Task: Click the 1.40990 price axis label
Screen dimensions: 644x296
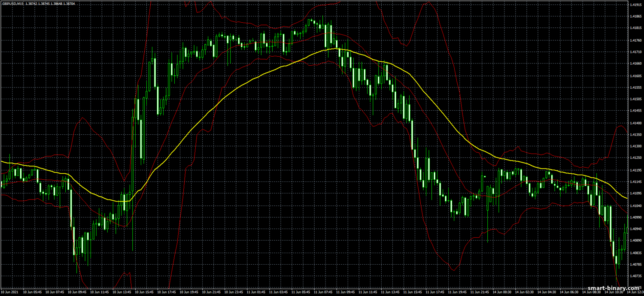Action: pos(636,217)
